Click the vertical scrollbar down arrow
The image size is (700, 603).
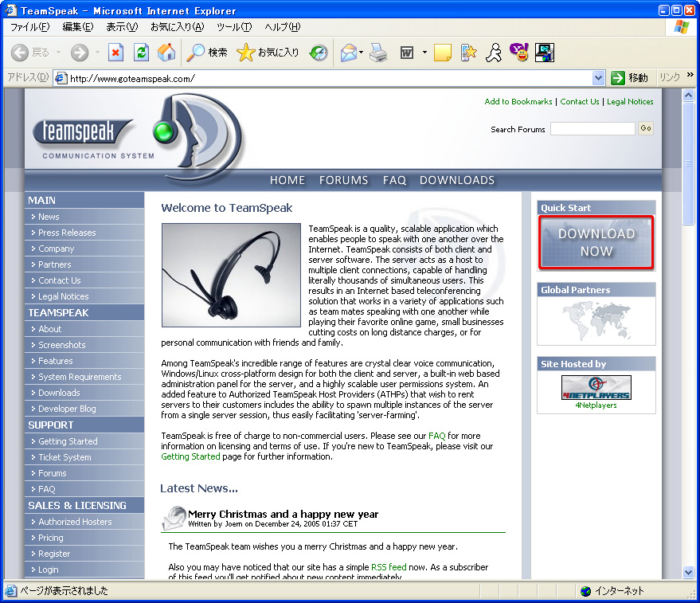[x=688, y=572]
